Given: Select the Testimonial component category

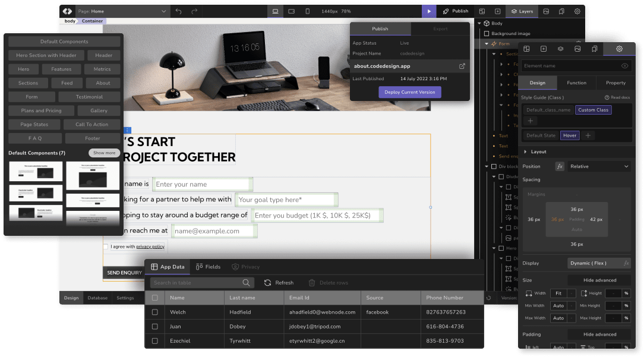Looking at the screenshot, I should (89, 97).
